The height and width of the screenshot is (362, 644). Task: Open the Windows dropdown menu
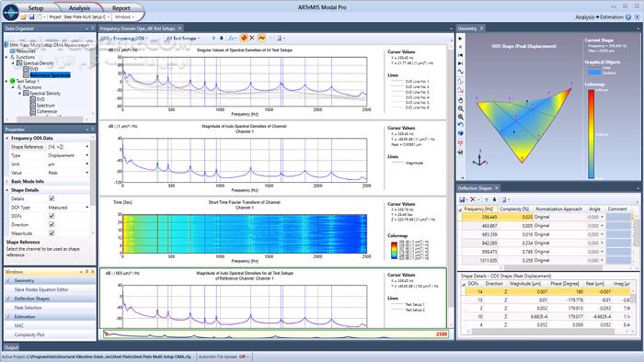point(124,17)
